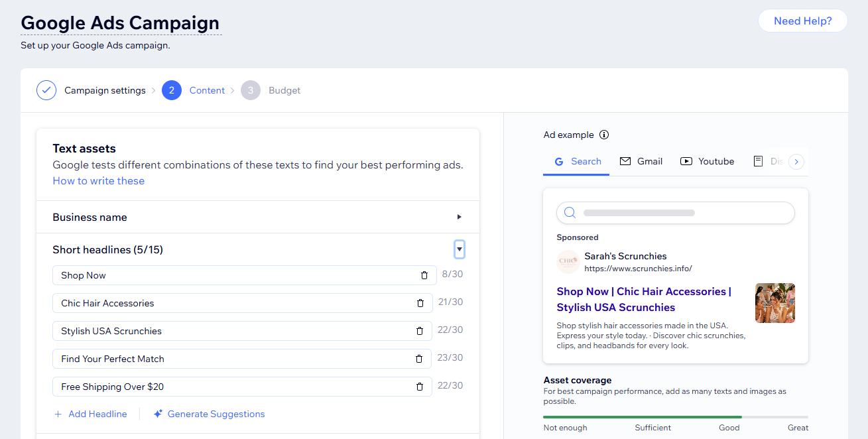Open the 'How to write these' link

tap(99, 180)
